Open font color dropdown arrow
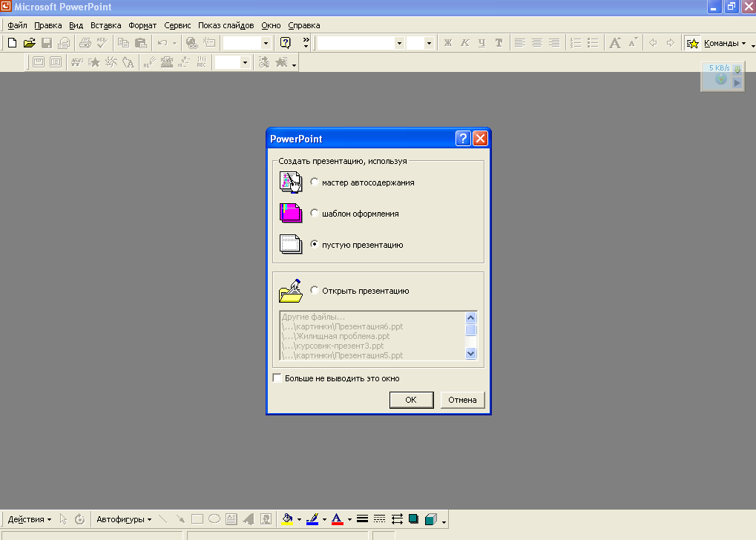 click(349, 519)
